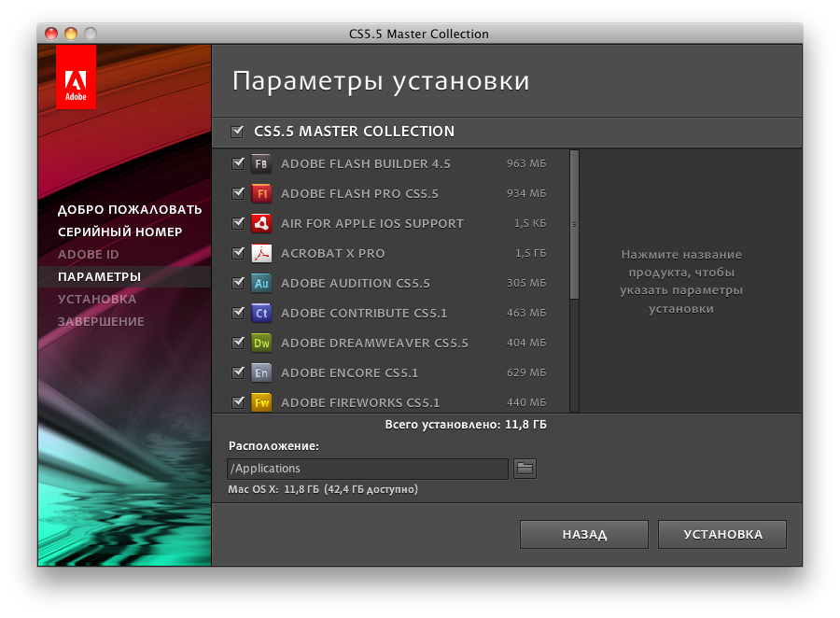Click the Flash Pro Fl icon
840x618 pixels.
tap(261, 193)
